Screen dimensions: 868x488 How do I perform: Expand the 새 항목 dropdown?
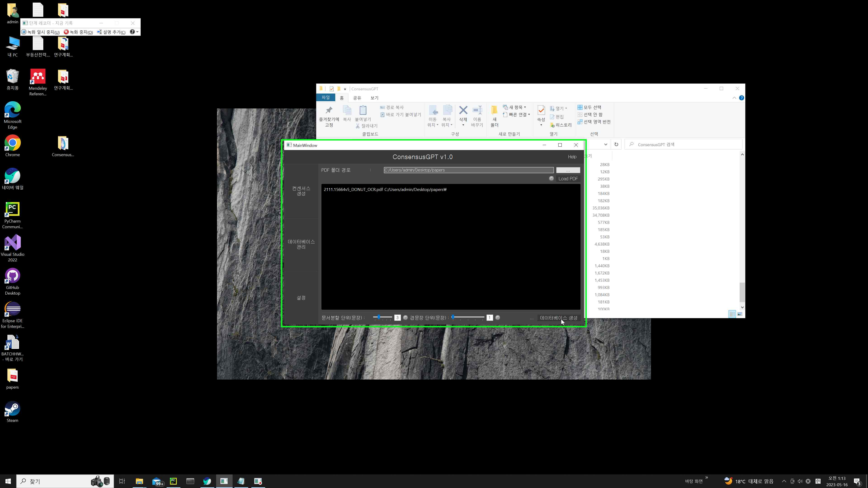(x=525, y=107)
